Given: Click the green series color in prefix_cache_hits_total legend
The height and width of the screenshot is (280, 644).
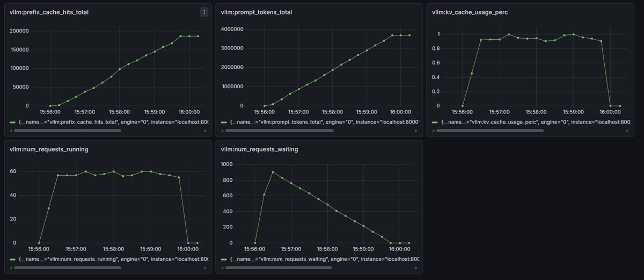Looking at the screenshot, I should (x=13, y=123).
